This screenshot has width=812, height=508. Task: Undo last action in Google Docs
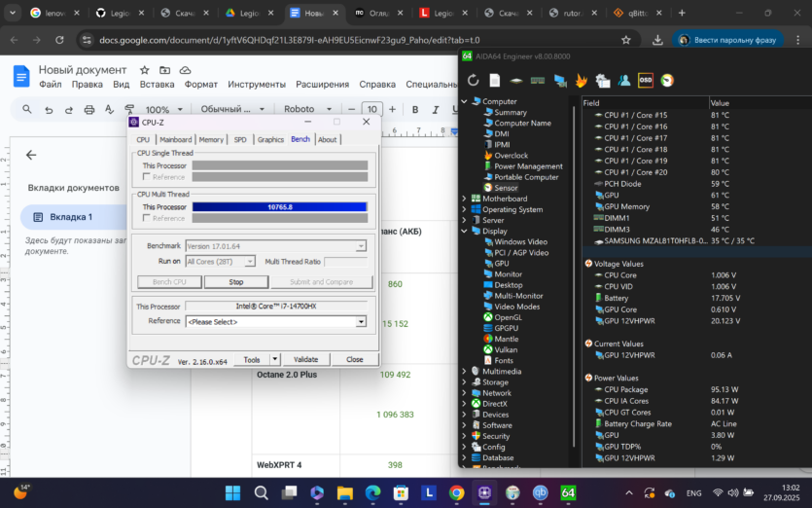(49, 109)
